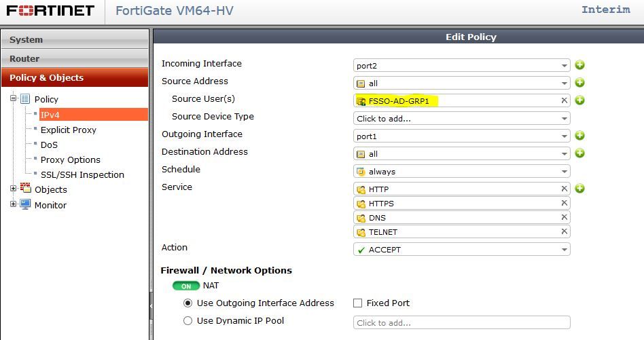Click the green plus next to Source User(s)

click(579, 100)
